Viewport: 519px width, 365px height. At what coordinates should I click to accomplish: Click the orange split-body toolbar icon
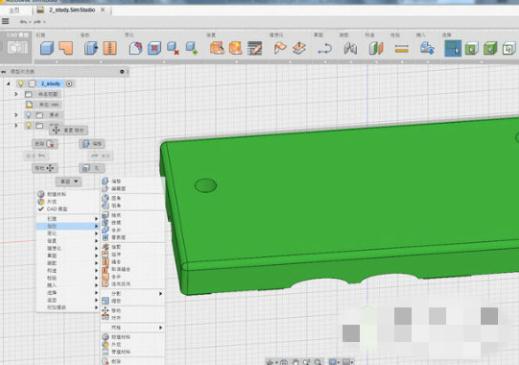(x=110, y=48)
